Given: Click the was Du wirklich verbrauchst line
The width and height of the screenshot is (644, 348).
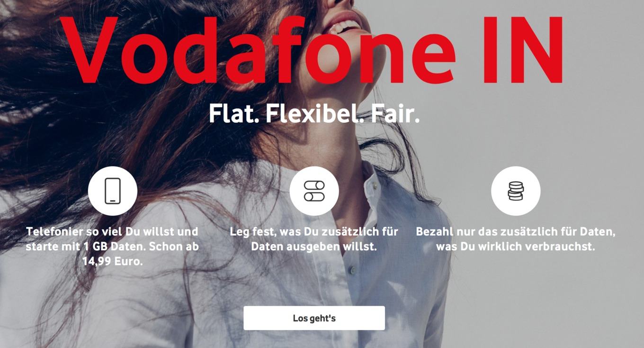Looking at the screenshot, I should click(x=516, y=247).
